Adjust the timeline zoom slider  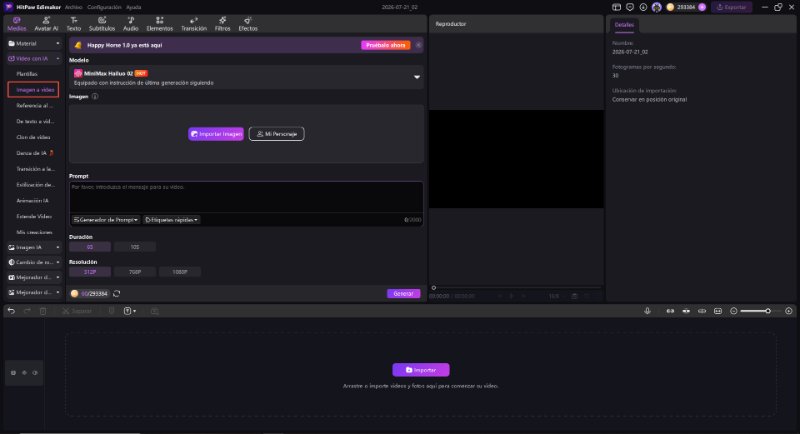pos(756,311)
